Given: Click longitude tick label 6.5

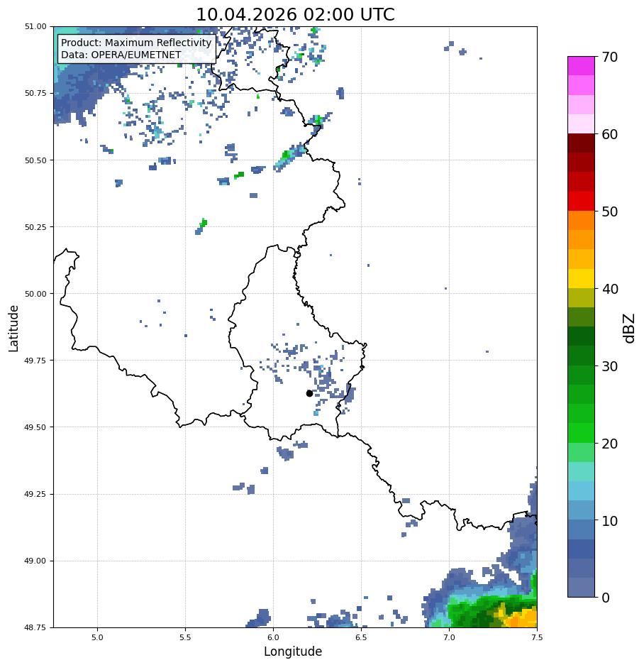Looking at the screenshot, I should (x=361, y=637).
